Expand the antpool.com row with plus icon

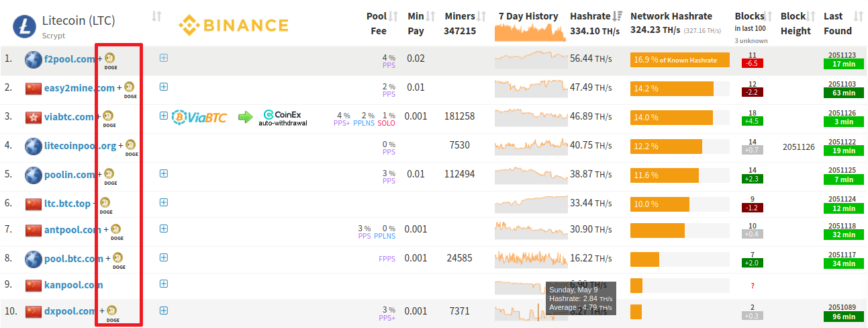[164, 229]
